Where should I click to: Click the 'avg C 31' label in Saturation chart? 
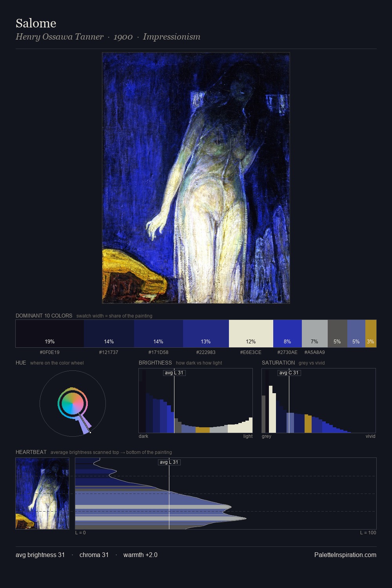click(x=289, y=373)
